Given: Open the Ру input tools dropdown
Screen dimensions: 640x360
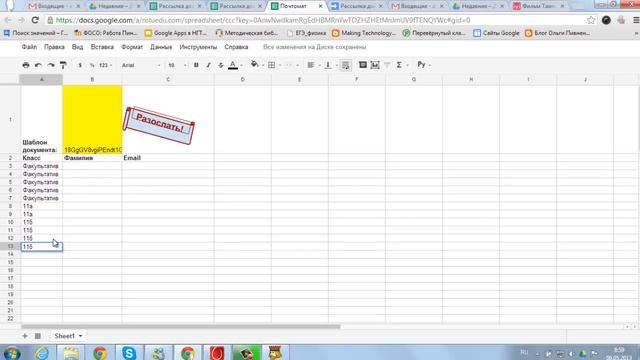Looking at the screenshot, I should pyautogui.click(x=424, y=64).
